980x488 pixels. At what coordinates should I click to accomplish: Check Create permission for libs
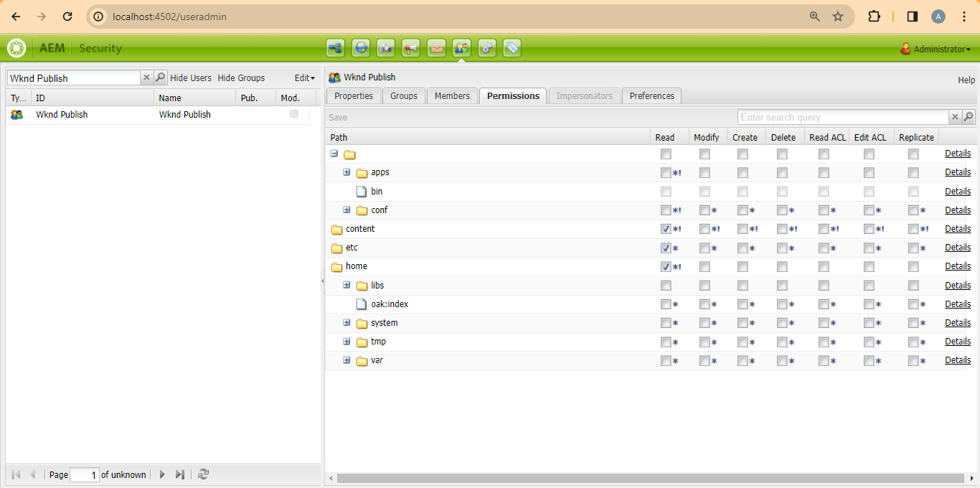[743, 286]
